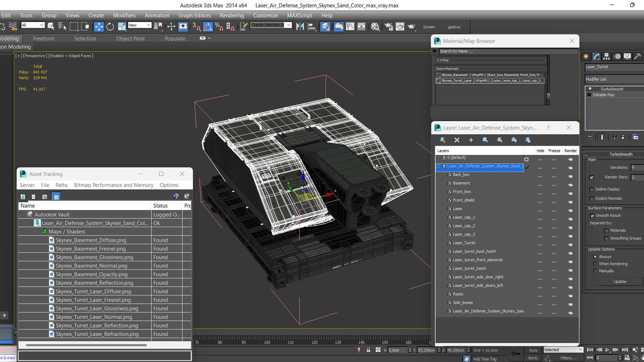
Task: Click the Key Mode toggle key icon
Action: click(516, 354)
